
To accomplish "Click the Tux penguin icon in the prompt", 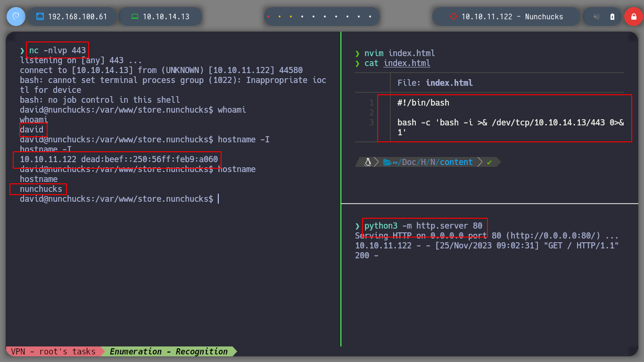I will [x=368, y=162].
